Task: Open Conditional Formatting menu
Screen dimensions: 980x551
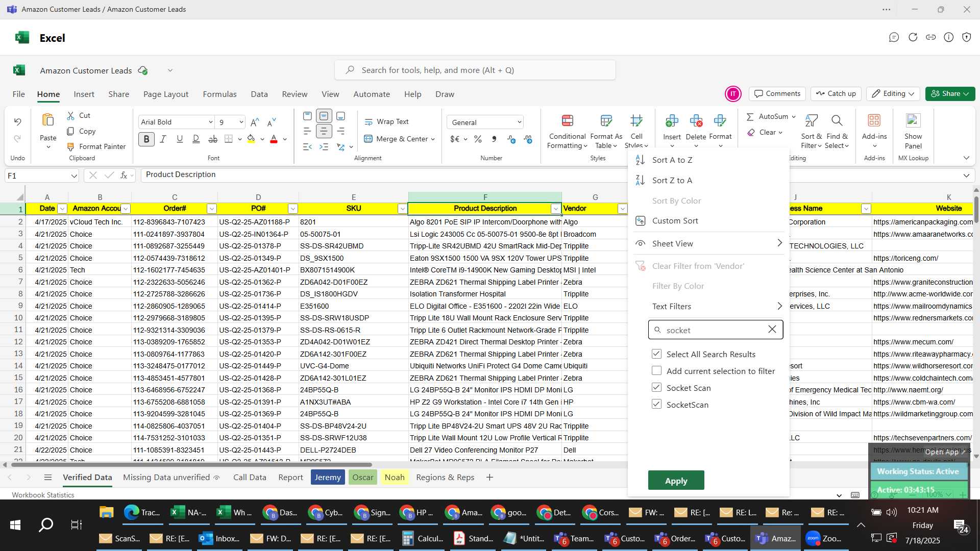Action: pos(567,132)
